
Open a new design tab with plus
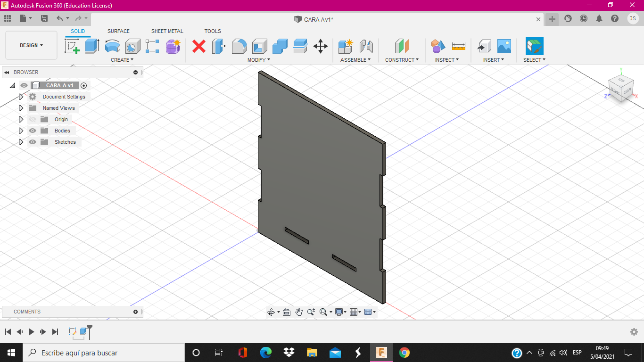click(552, 19)
